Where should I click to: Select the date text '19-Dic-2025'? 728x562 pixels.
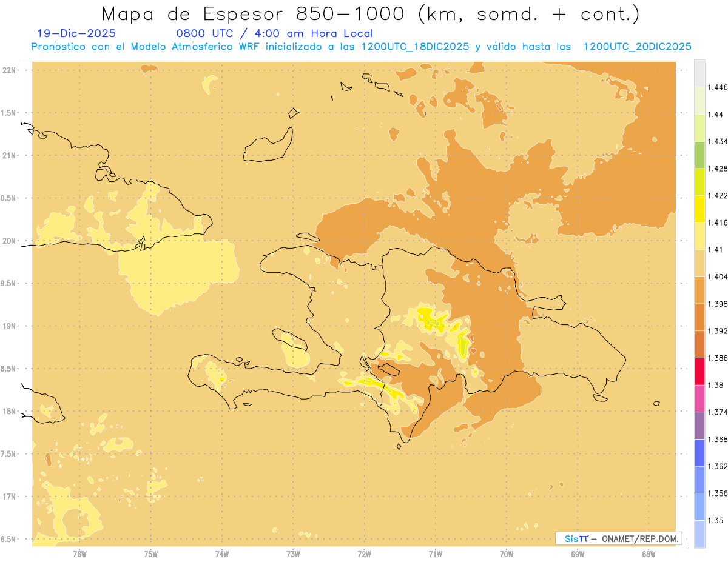tap(76, 34)
